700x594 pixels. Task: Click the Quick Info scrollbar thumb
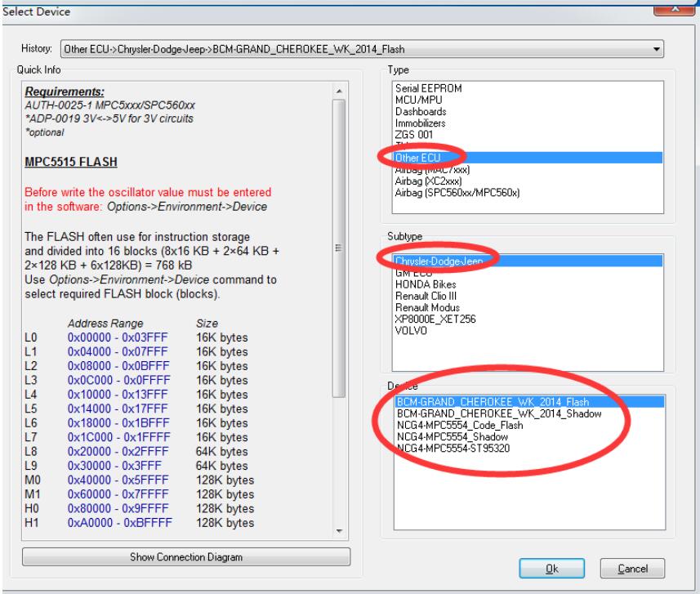[339, 248]
